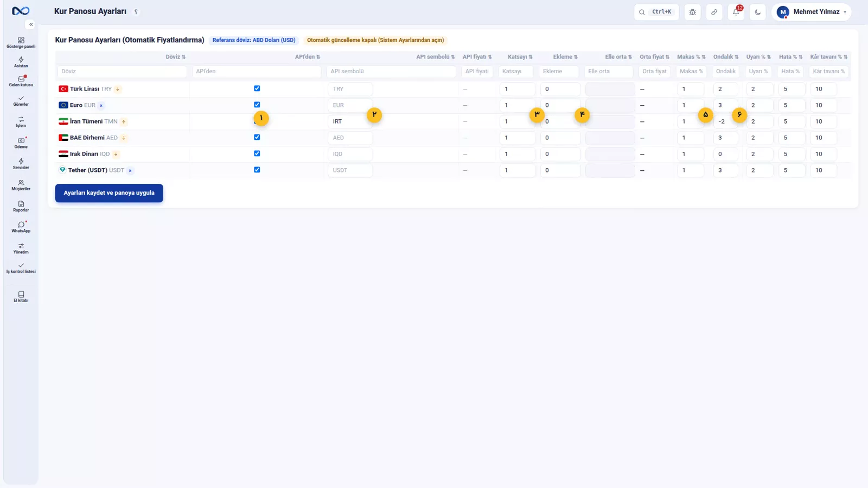This screenshot has height=488, width=868.
Task: Open notifications bell with 12 badge
Action: [x=736, y=12]
